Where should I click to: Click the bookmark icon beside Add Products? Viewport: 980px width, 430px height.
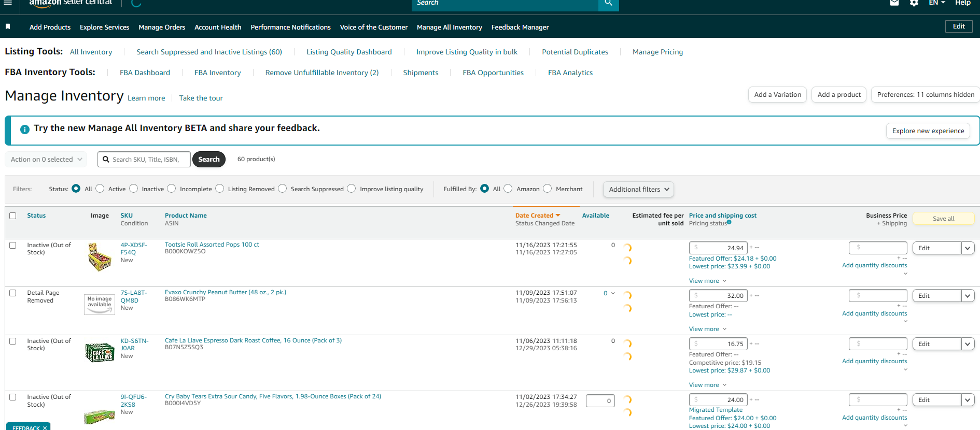[8, 26]
